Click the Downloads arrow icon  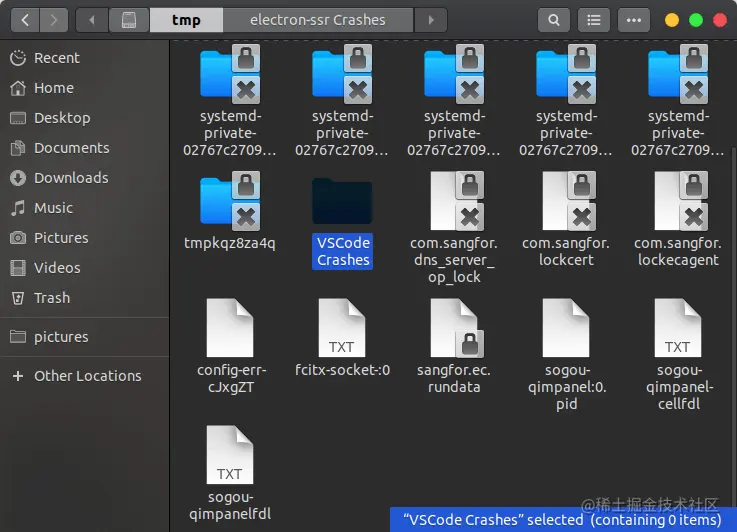18,178
